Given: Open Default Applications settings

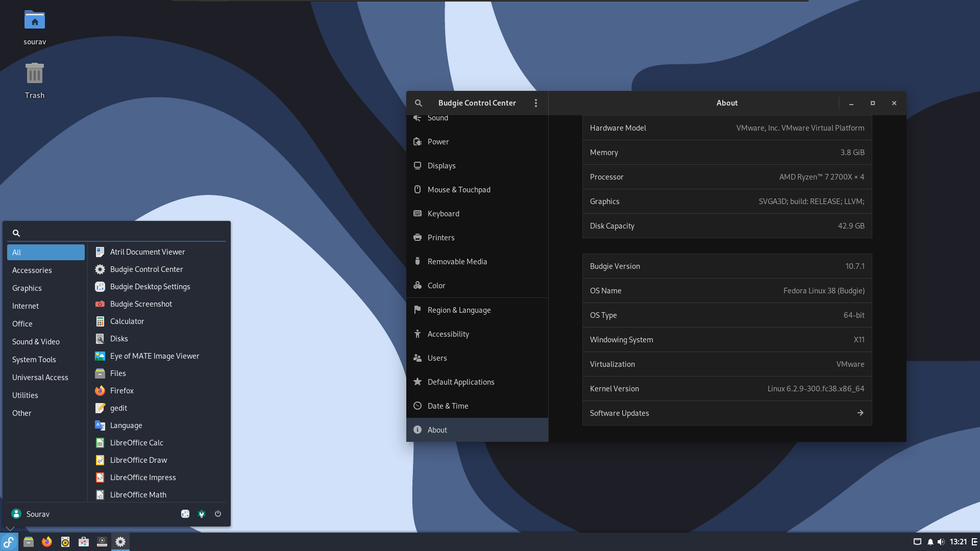Looking at the screenshot, I should pyautogui.click(x=461, y=382).
